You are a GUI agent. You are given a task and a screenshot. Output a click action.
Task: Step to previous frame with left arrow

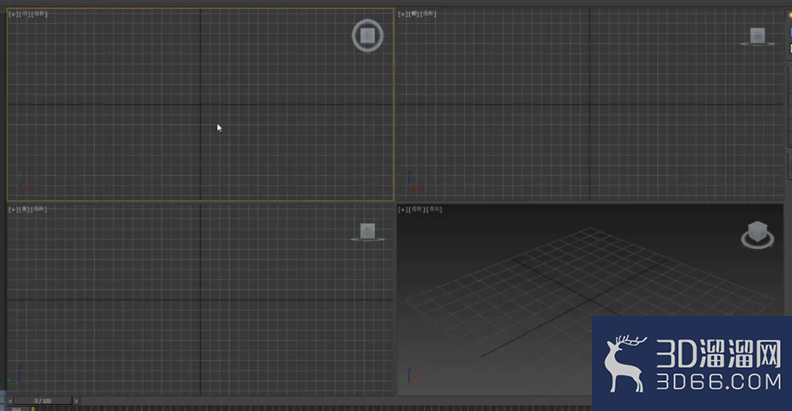pyautogui.click(x=10, y=401)
